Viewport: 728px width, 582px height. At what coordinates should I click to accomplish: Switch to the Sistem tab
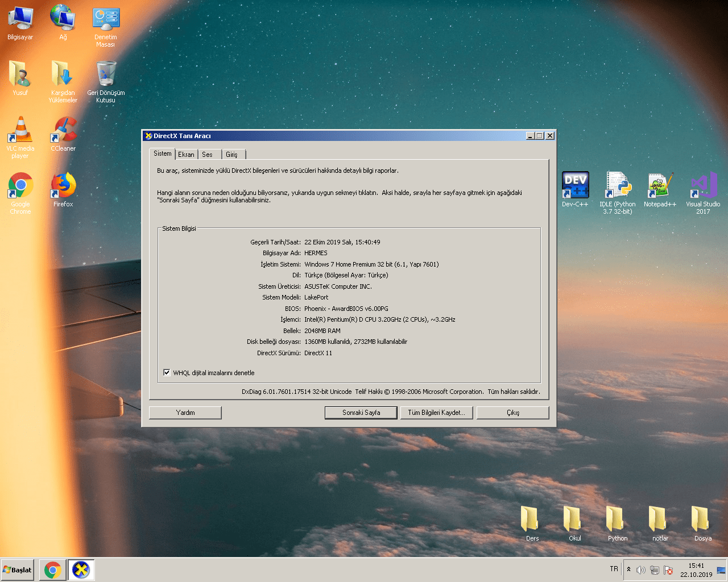[162, 153]
